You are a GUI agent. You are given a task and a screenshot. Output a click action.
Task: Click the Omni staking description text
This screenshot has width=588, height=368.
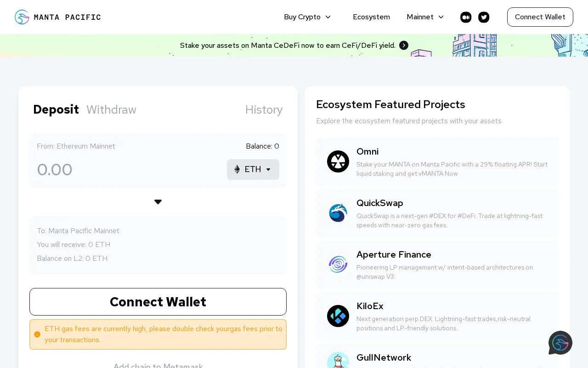coord(452,169)
